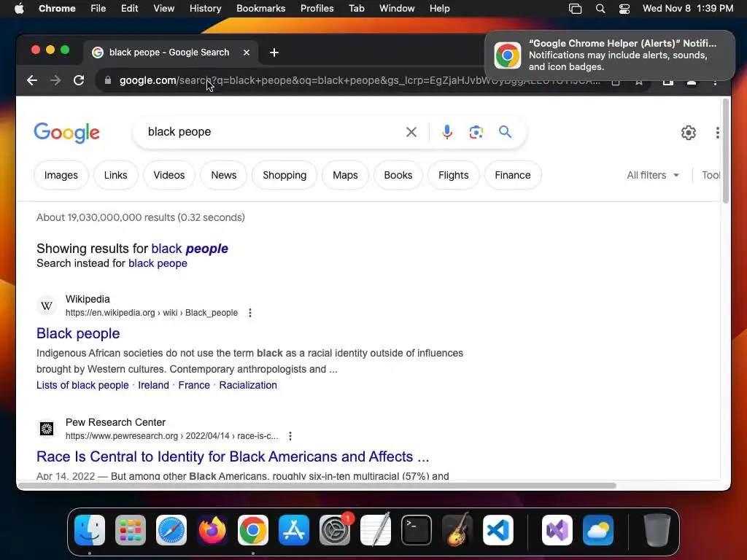Open Google Lens image search icon
This screenshot has height=560, width=747.
pos(476,132)
